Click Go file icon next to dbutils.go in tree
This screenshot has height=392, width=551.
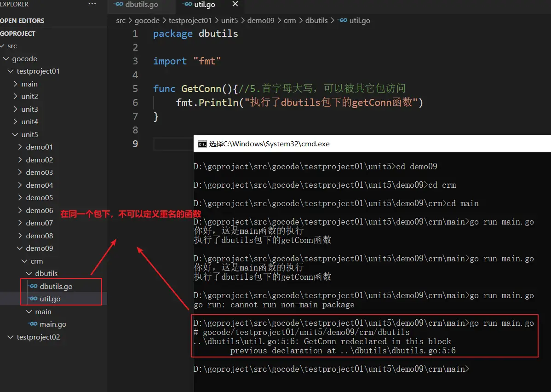point(33,286)
